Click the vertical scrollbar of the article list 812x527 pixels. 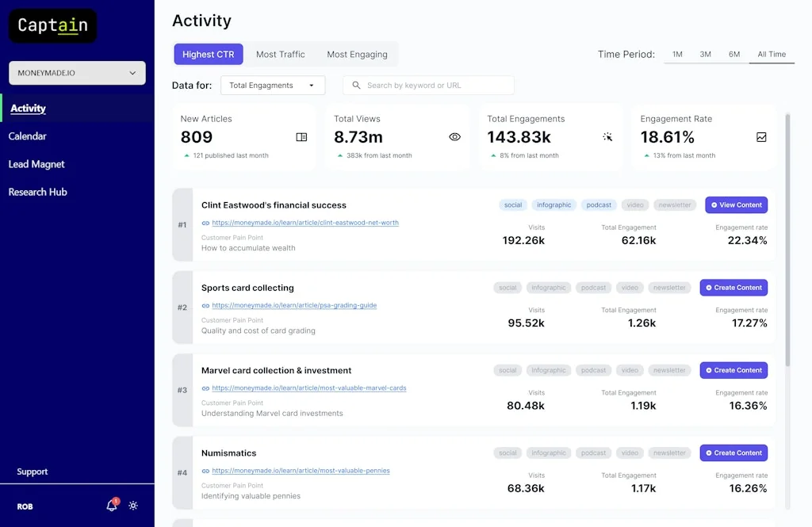tap(787, 238)
